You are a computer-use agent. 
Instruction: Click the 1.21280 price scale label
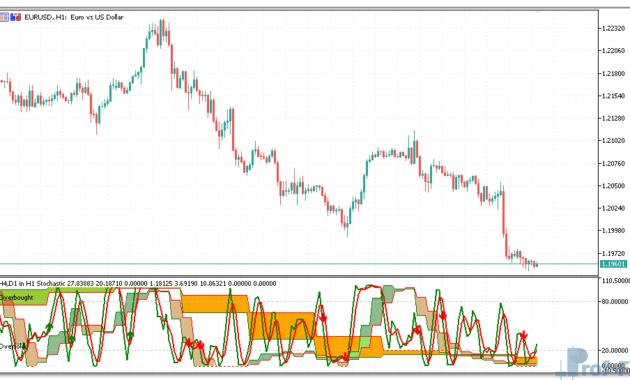(613, 118)
